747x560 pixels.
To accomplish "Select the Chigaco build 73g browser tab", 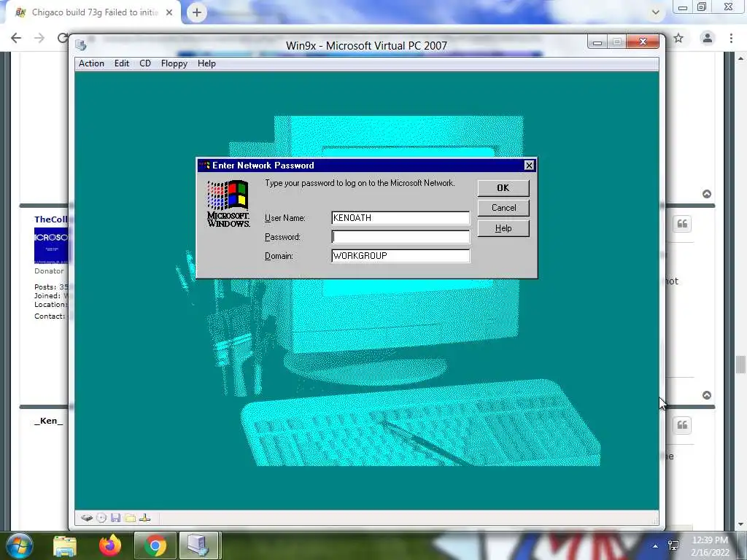I will pyautogui.click(x=94, y=12).
